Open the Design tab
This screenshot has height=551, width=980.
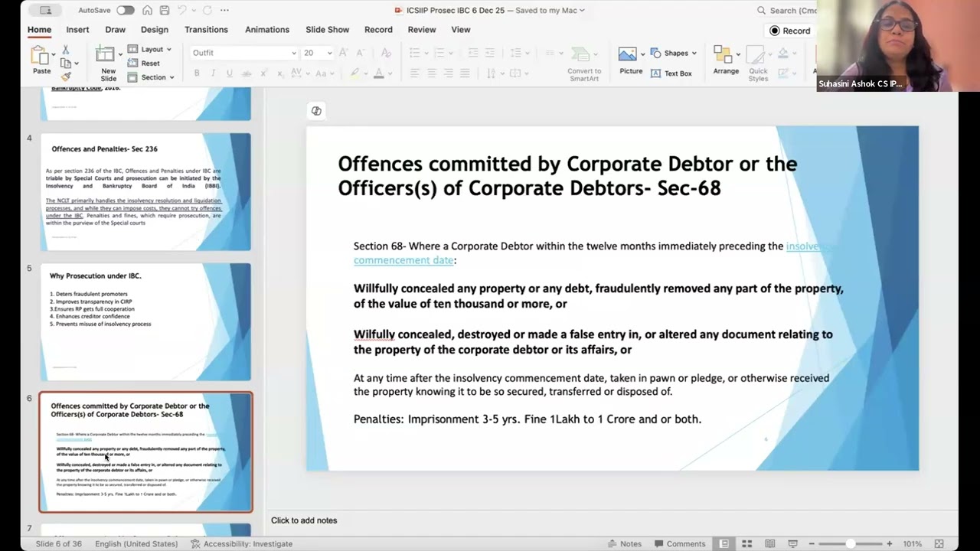(155, 30)
